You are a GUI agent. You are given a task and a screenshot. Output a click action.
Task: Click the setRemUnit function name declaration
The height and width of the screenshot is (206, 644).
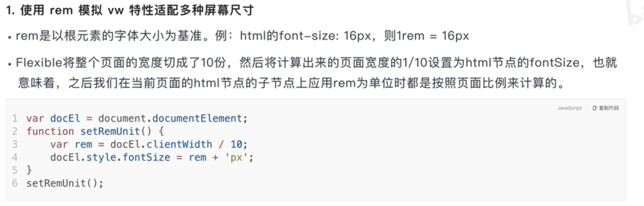[x=110, y=131]
